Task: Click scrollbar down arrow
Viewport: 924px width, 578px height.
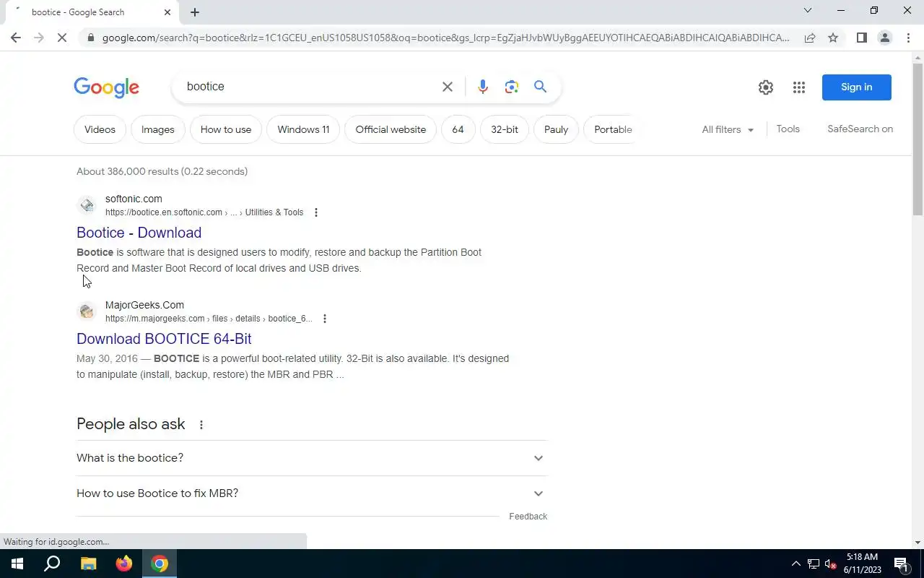Action: click(918, 543)
